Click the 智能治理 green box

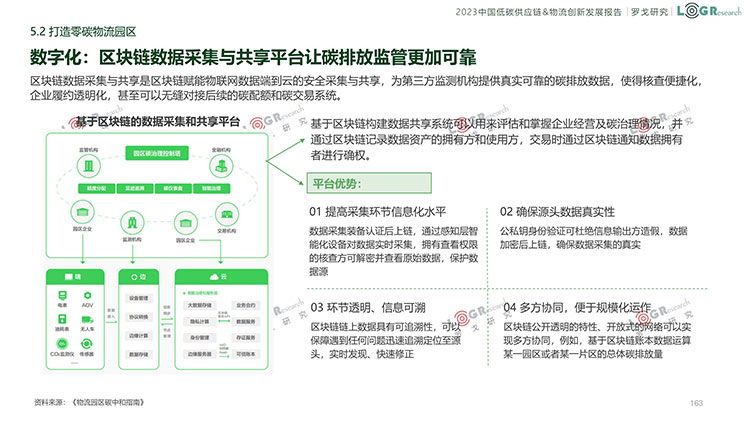(211, 188)
